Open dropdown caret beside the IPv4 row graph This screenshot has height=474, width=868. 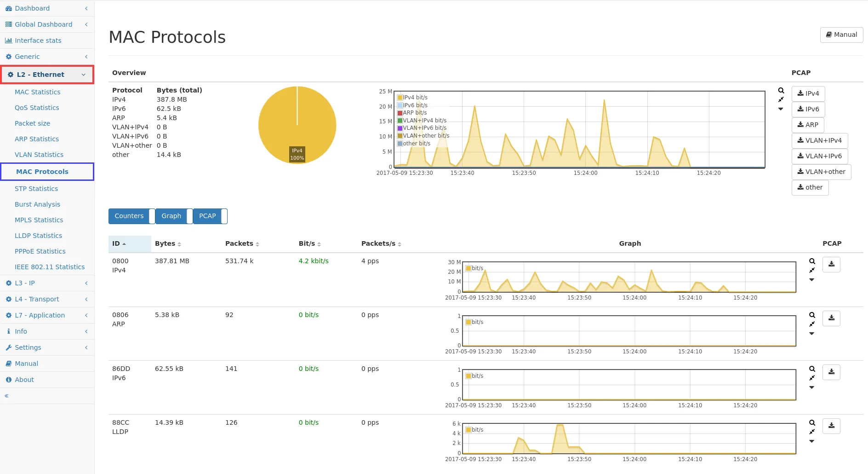pos(812,280)
